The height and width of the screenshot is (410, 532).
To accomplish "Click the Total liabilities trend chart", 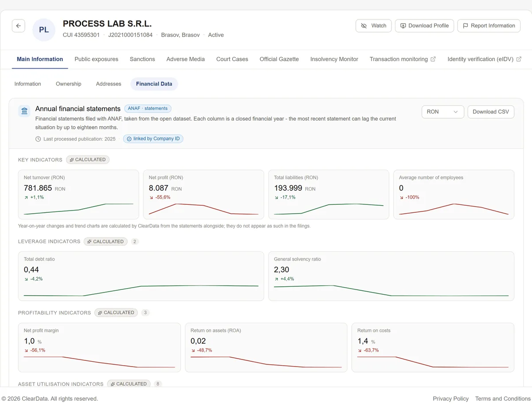I will pyautogui.click(x=329, y=208).
